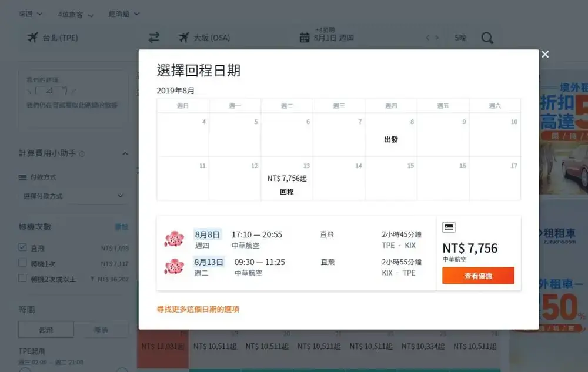588x372 pixels.
Task: Click the 8月13日 return date label
Action: pos(209,262)
